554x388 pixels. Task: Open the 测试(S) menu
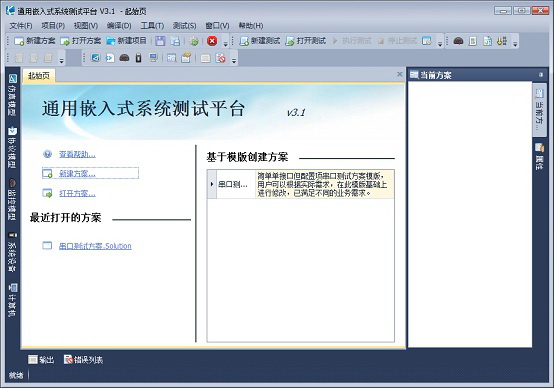pos(184,26)
